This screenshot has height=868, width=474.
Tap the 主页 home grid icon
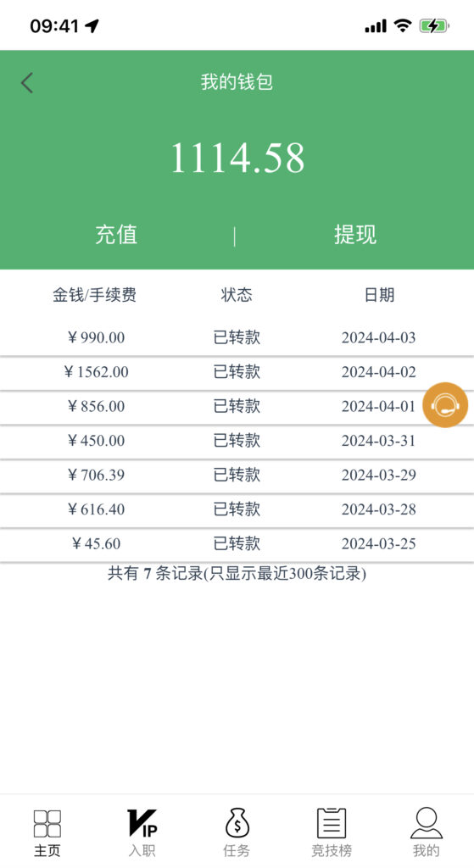(47, 823)
